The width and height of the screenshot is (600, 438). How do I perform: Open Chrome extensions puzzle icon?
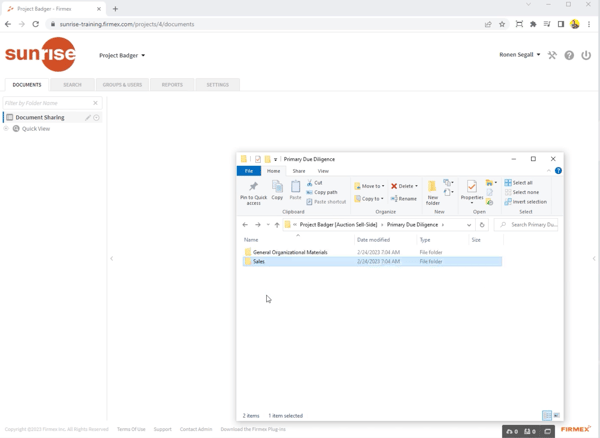533,24
